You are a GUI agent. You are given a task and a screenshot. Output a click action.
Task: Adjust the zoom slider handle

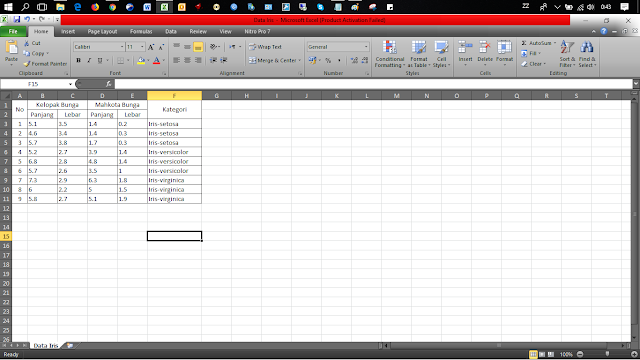pyautogui.click(x=607, y=354)
